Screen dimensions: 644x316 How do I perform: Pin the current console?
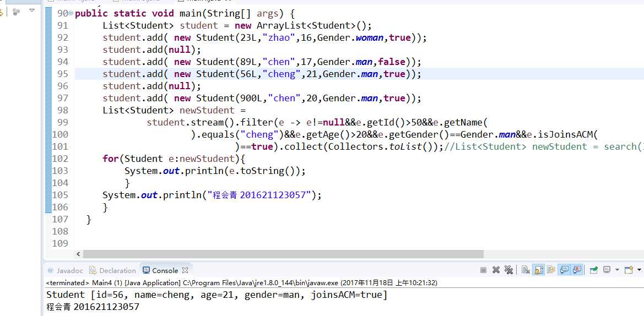(593, 270)
